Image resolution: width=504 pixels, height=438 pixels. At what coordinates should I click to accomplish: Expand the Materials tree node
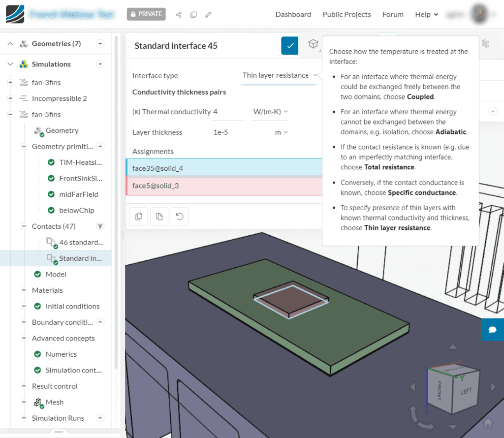click(x=24, y=290)
